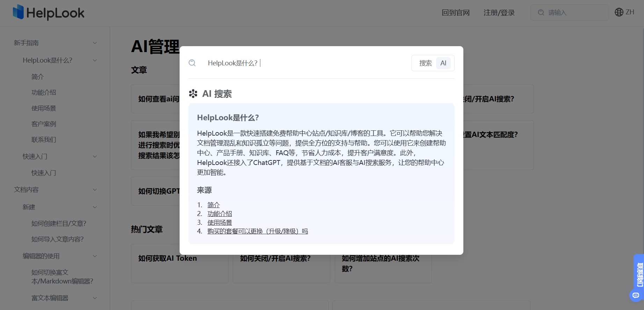The image size is (644, 310).
Task: Click the magnifier icon in AI search dialog
Action: 192,63
